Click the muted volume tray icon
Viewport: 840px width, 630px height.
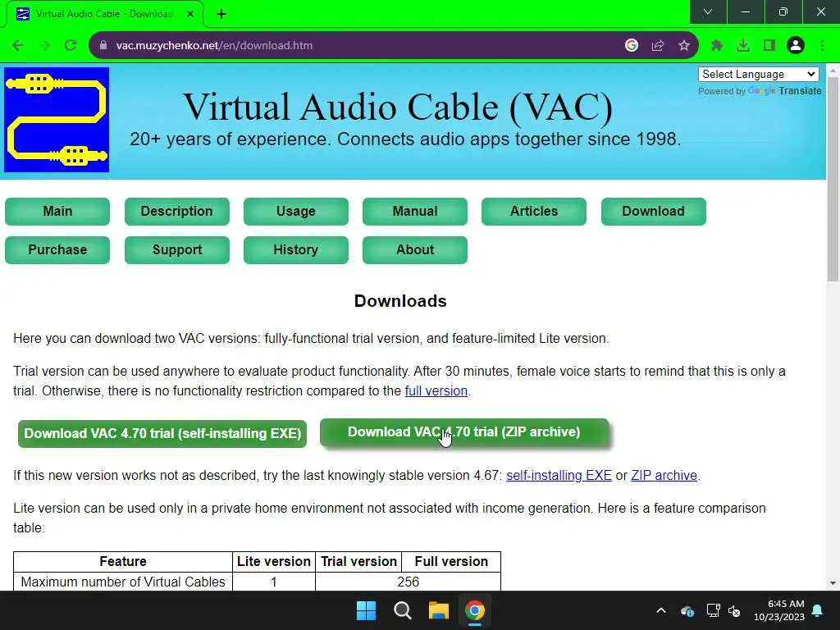click(734, 610)
